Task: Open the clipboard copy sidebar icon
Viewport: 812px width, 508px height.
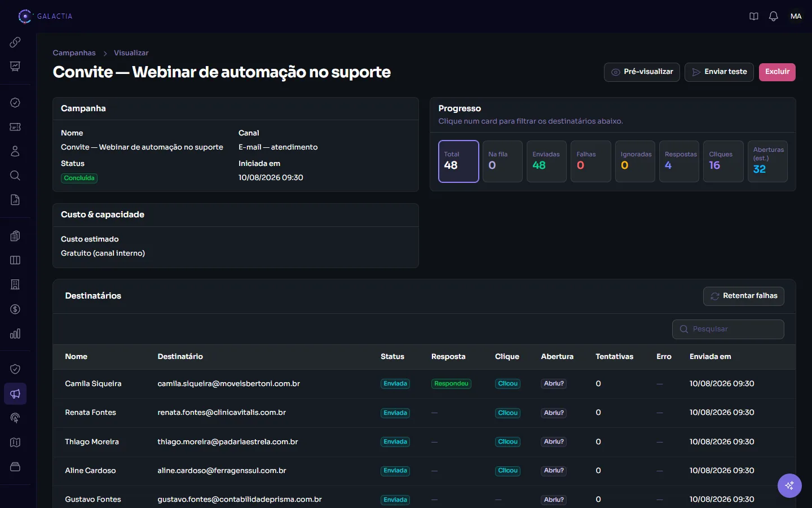Action: pyautogui.click(x=15, y=236)
